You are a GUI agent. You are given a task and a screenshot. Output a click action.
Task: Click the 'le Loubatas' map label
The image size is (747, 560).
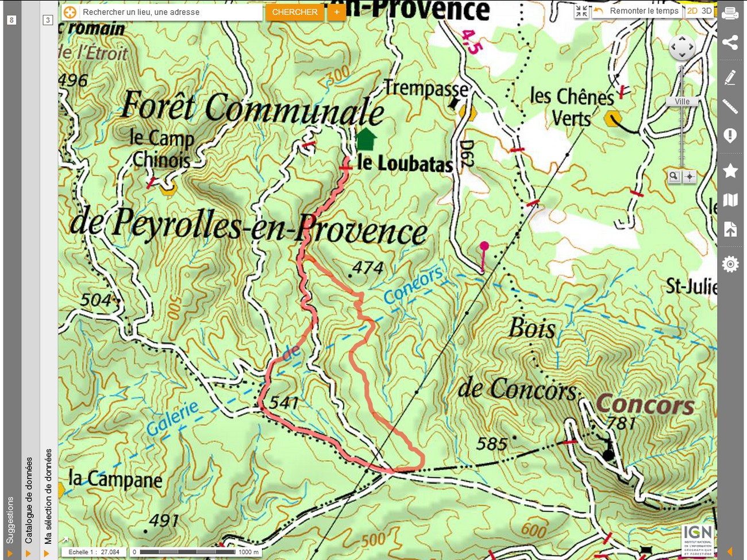[405, 164]
